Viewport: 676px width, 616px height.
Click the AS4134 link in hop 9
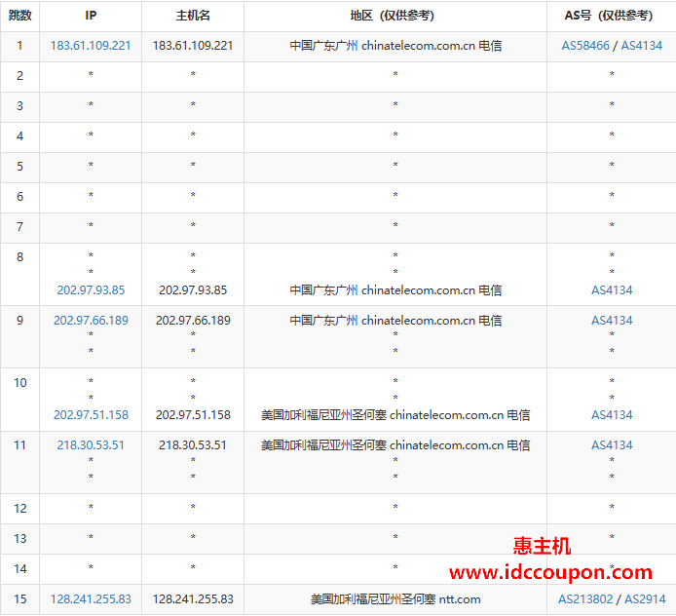click(x=612, y=320)
